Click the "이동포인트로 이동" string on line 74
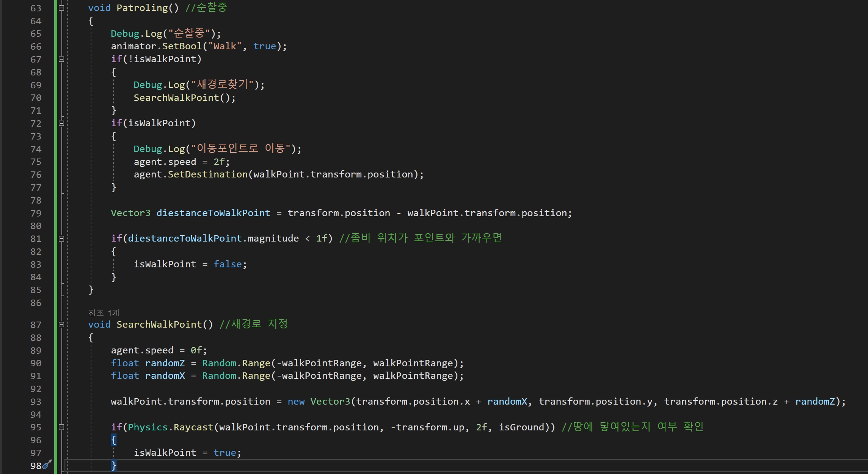The width and height of the screenshot is (868, 474). pos(241,149)
